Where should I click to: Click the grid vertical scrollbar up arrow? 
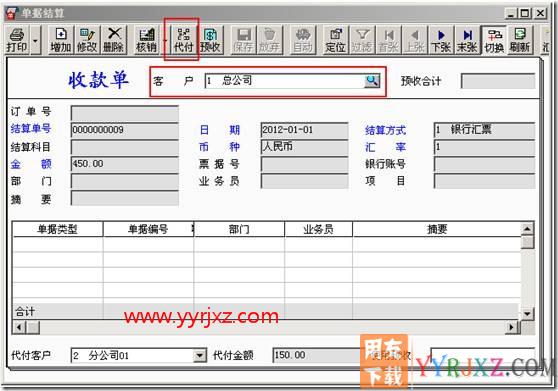[527, 228]
